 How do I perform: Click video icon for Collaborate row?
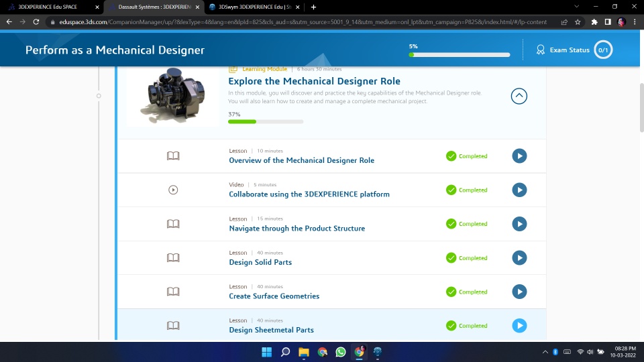tap(173, 190)
